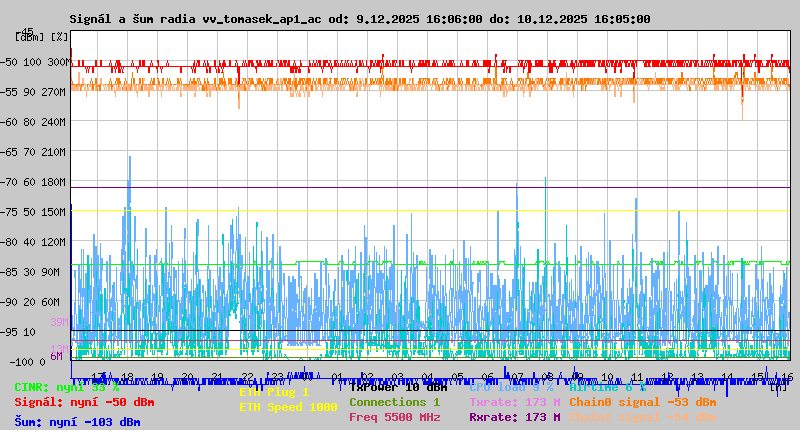
Task: Select the pink "Txrate: 173 M" legend
Action: click(514, 402)
